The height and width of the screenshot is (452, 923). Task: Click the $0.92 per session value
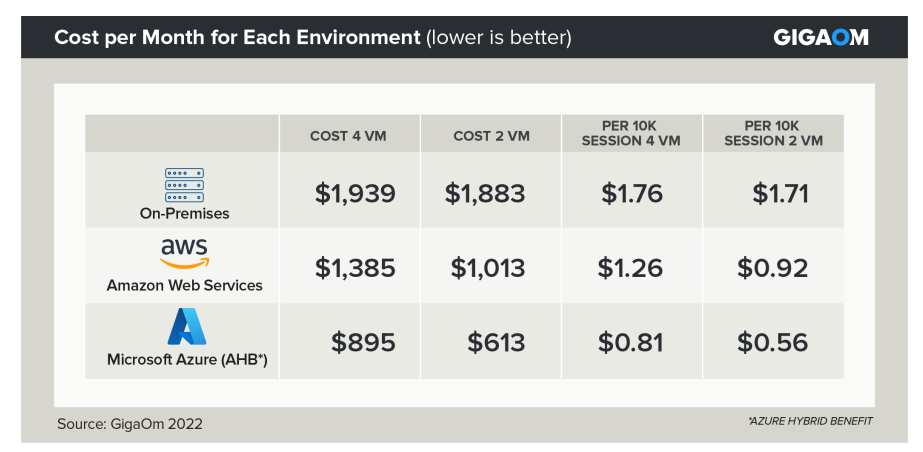pos(772,268)
